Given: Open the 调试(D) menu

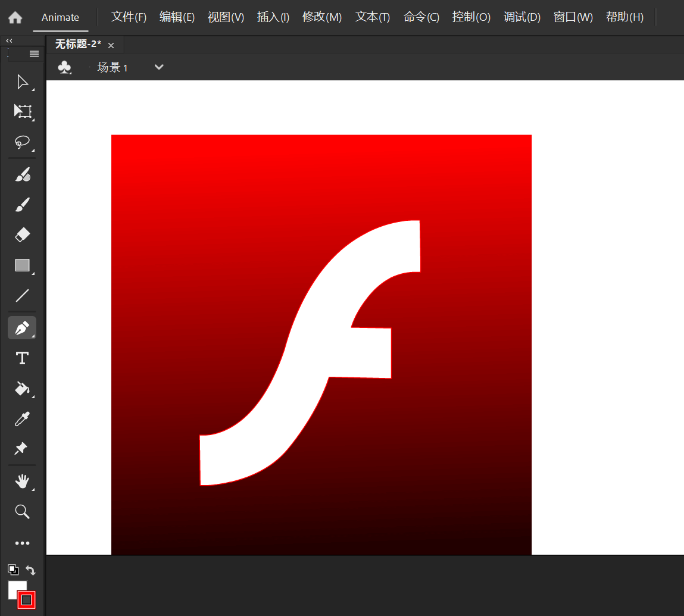Looking at the screenshot, I should point(522,17).
